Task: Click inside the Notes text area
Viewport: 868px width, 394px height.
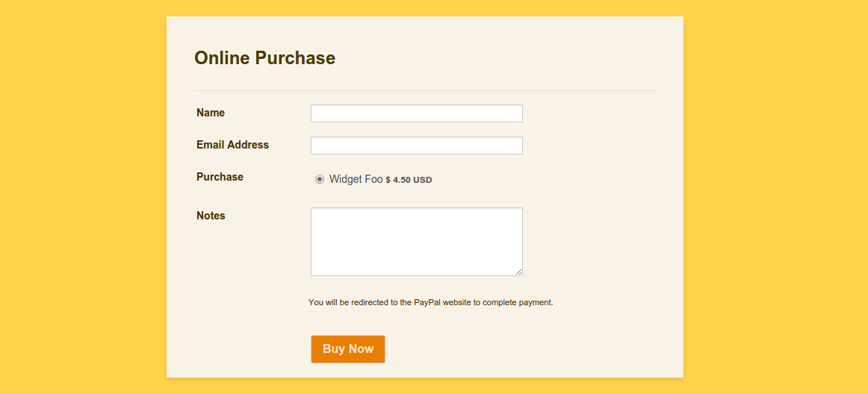Action: coord(416,242)
